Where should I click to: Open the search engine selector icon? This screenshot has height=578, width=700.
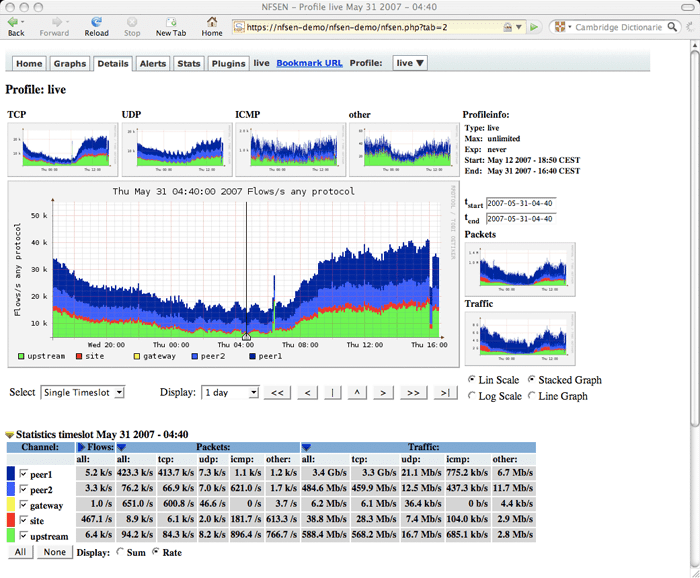click(x=560, y=27)
